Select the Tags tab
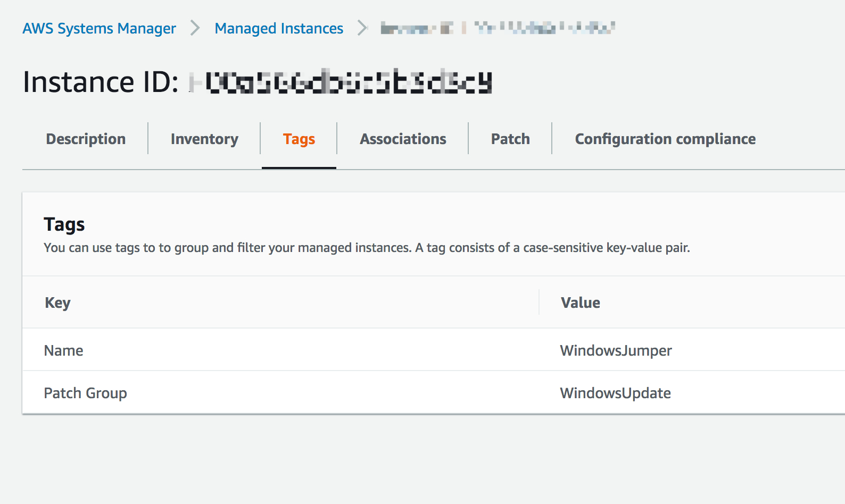Screen dimensions: 845x504 click(x=299, y=139)
